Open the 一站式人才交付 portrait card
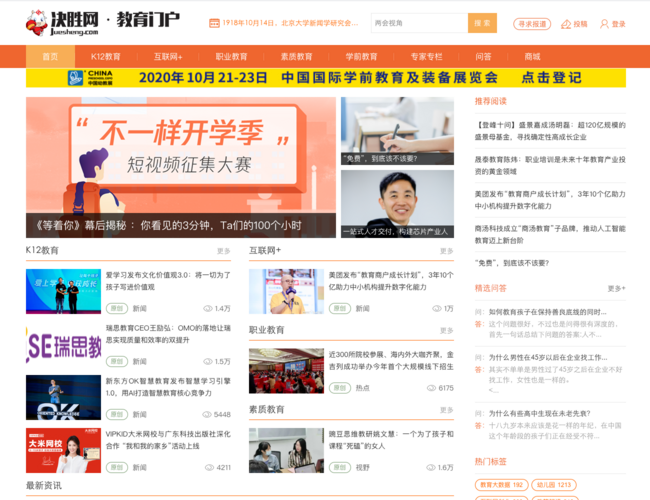The image size is (650, 500). click(x=397, y=204)
